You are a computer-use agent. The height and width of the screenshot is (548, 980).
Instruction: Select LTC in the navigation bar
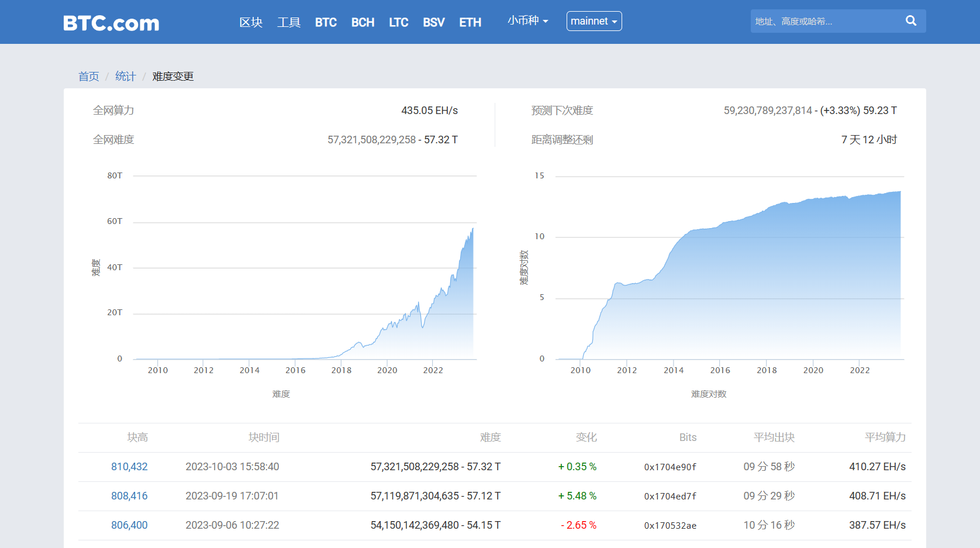pyautogui.click(x=399, y=22)
